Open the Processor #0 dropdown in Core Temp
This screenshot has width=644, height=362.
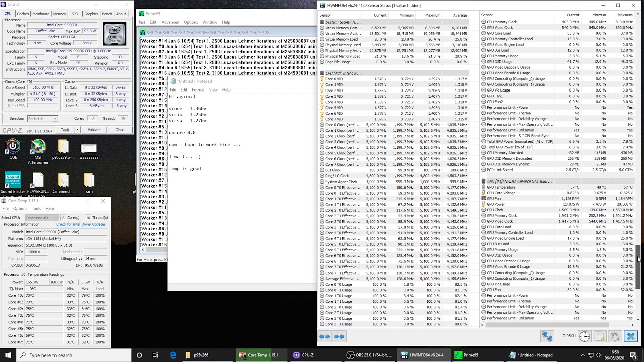pyautogui.click(x=42, y=218)
